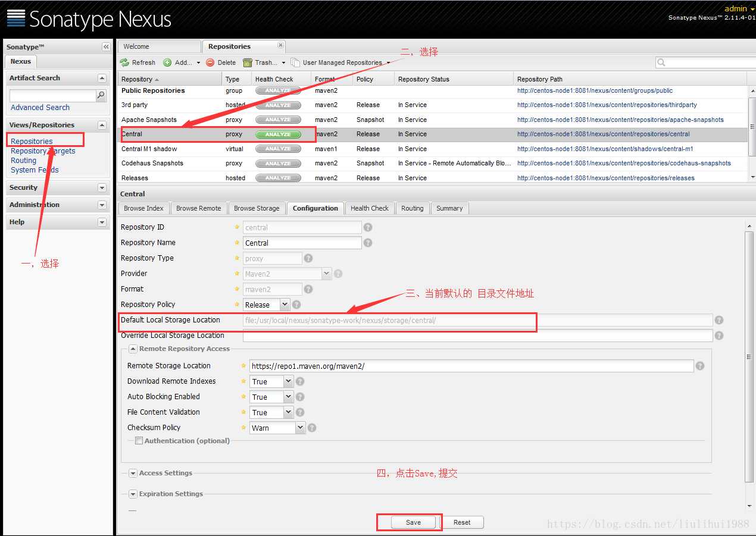This screenshot has height=536, width=756.
Task: Open the Browse Index tab
Action: pyautogui.click(x=143, y=208)
